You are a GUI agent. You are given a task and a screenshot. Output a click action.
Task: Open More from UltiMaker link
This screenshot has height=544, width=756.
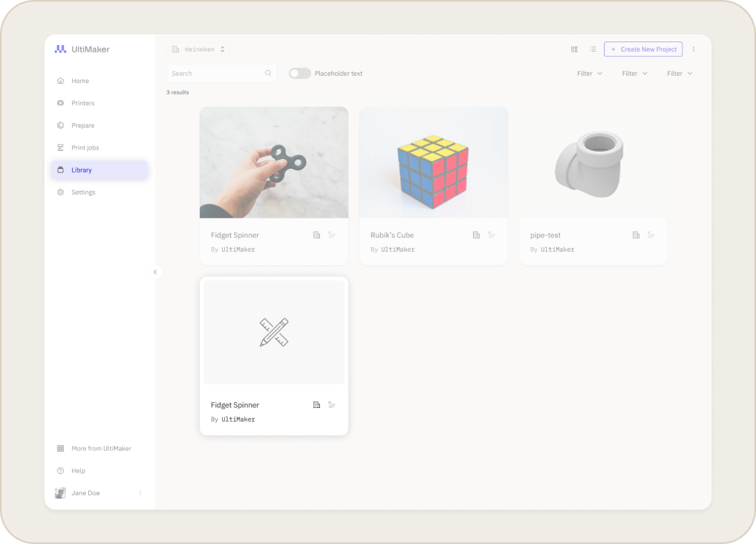coord(100,449)
